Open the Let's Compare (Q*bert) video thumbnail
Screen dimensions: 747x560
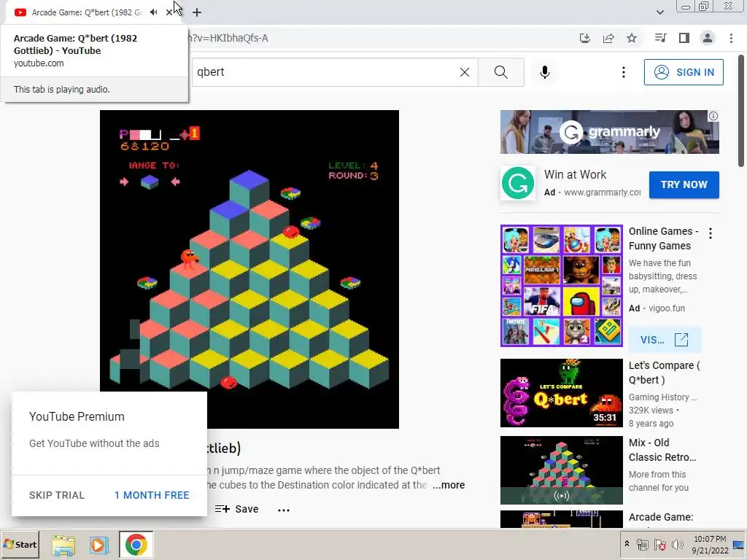point(562,393)
